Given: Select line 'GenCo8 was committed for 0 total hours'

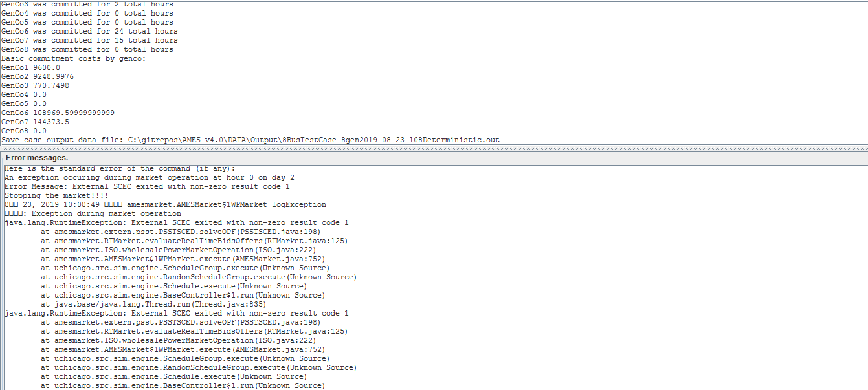Looking at the screenshot, I should 87,49.
